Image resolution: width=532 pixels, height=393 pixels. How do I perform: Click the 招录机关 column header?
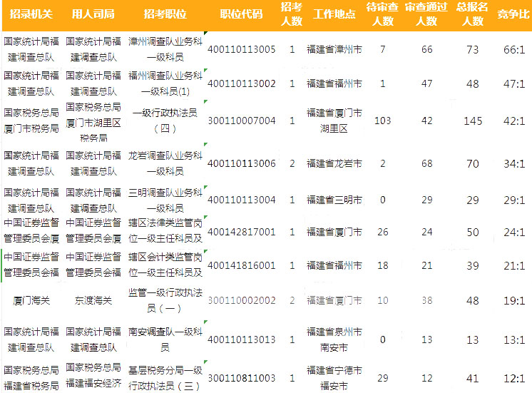click(30, 14)
